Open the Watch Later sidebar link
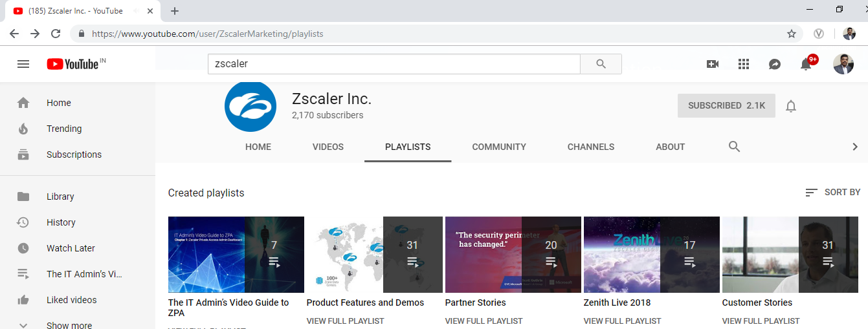 [x=71, y=248]
